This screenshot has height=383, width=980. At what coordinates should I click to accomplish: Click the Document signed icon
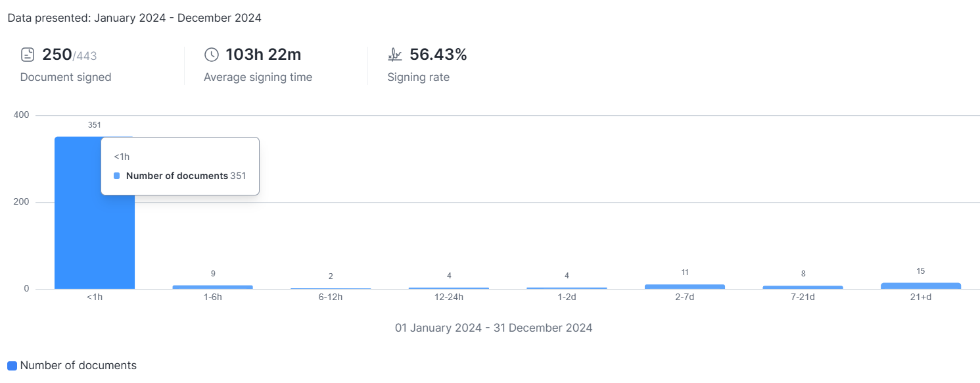pos(28,55)
